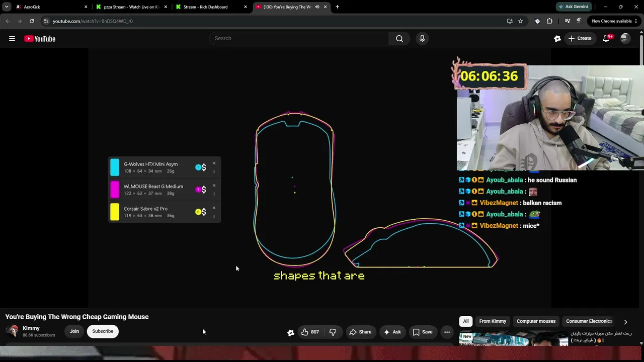Reload the page
This screenshot has height=362, width=644.
32,21
